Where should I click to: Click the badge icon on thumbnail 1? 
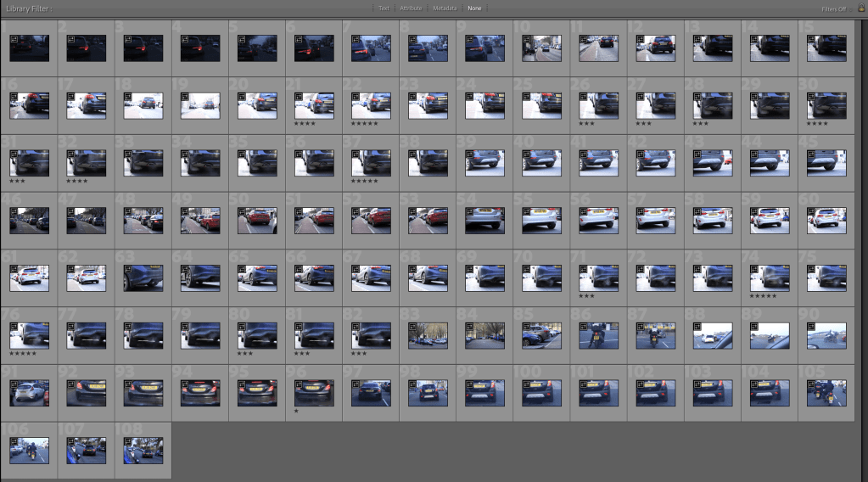pos(14,40)
